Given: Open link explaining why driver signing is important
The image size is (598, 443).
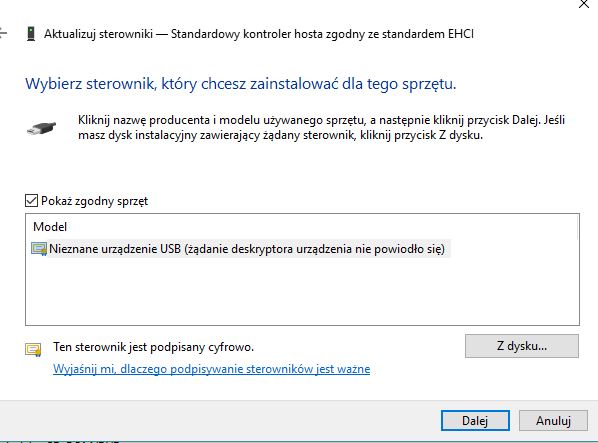Looking at the screenshot, I should (x=212, y=369).
